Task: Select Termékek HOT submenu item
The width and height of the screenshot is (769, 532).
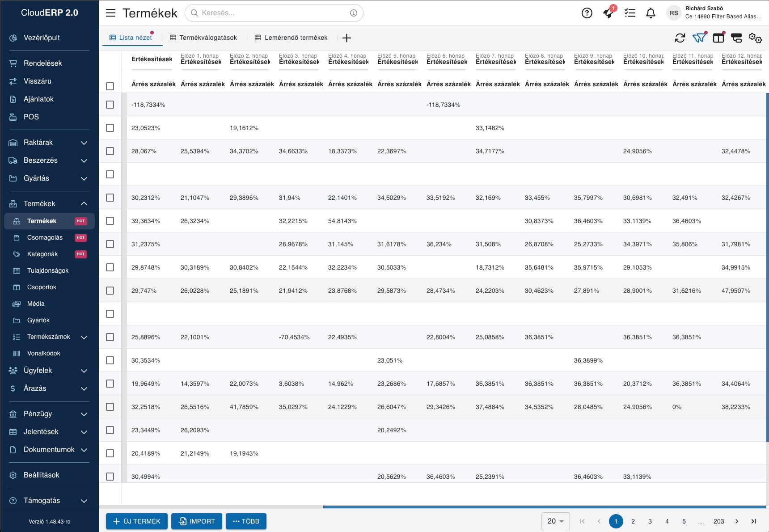Action: click(x=49, y=221)
